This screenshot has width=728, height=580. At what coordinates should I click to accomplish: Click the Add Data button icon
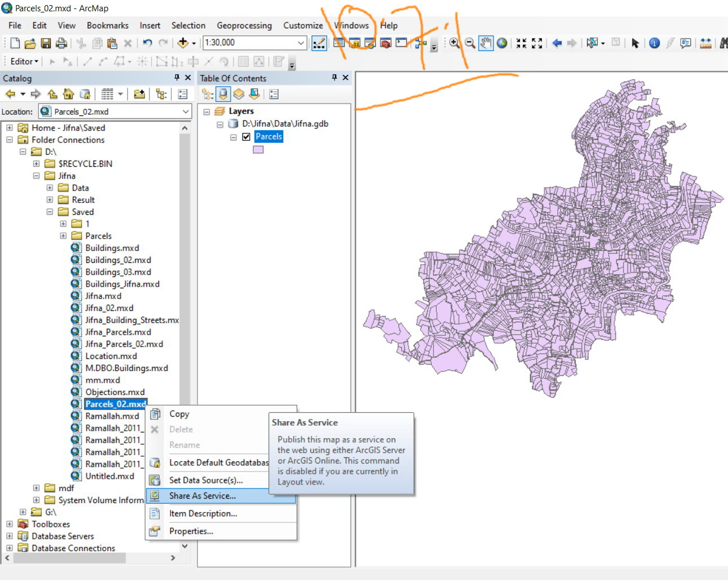point(183,43)
